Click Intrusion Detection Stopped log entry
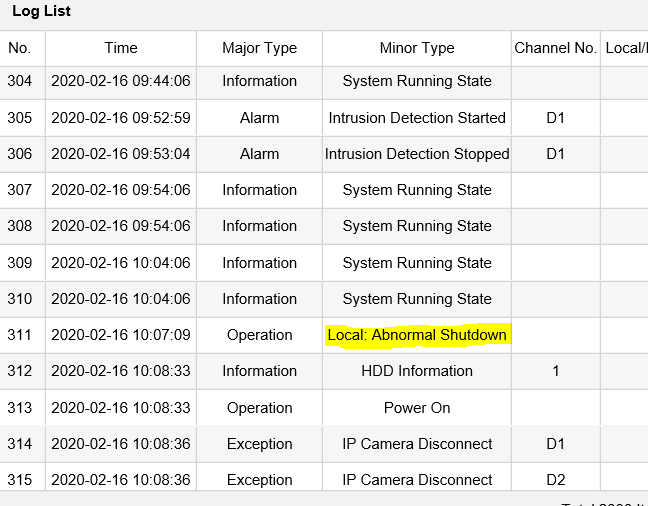Screen dimensions: 648x506 [417, 154]
